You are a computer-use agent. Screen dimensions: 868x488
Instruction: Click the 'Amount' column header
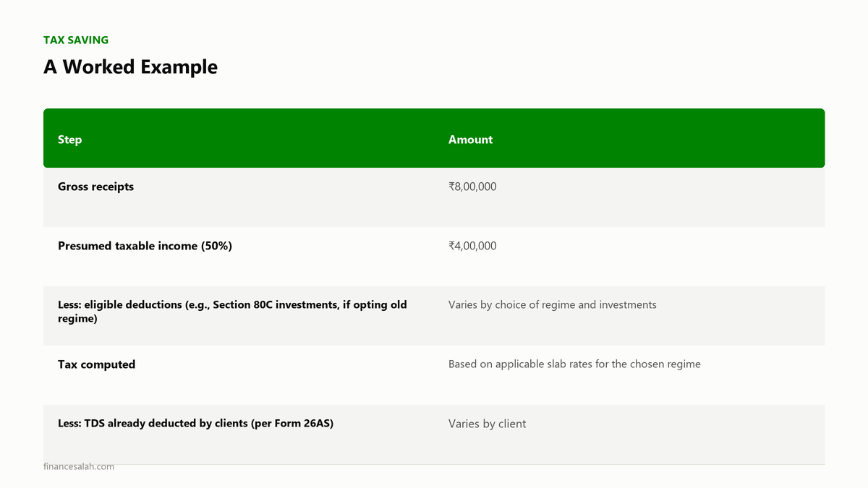click(x=470, y=140)
